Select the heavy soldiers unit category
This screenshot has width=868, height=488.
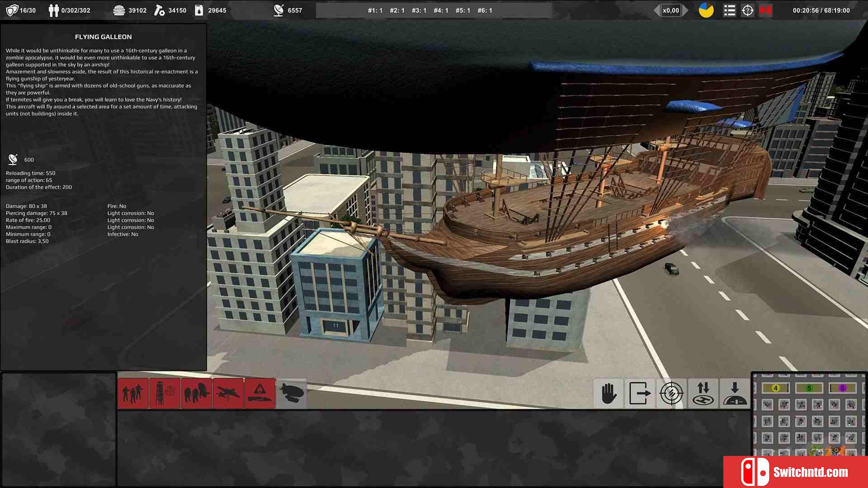click(x=196, y=393)
